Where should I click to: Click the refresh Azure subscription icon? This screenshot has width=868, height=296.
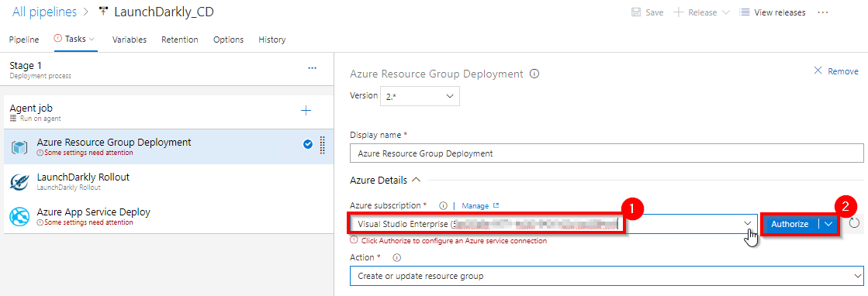pos(854,223)
